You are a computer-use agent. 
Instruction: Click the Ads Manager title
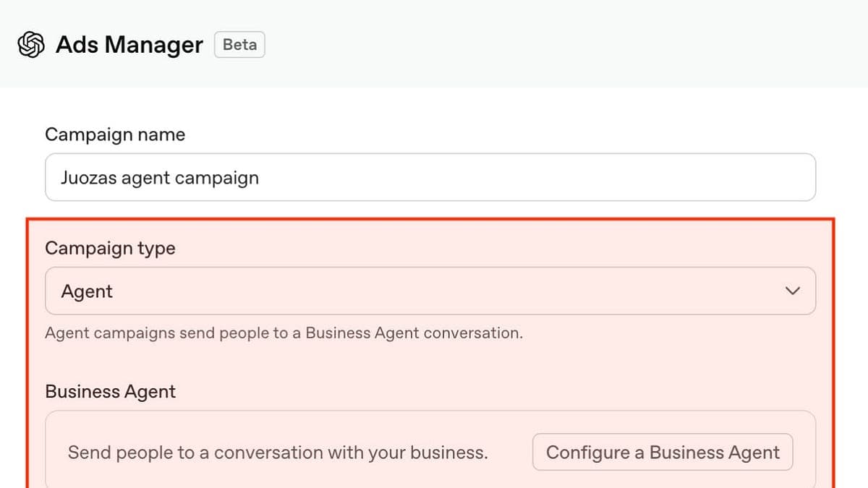pos(129,45)
